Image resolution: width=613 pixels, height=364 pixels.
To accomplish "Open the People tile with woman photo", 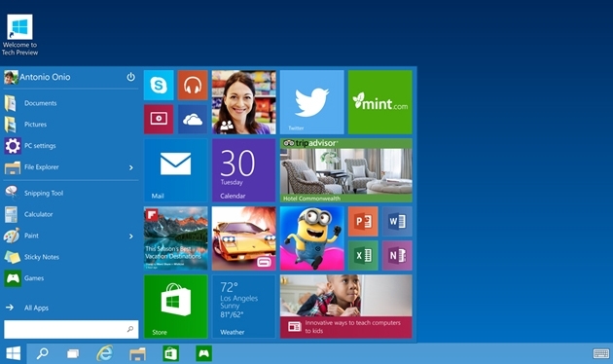I will [244, 102].
